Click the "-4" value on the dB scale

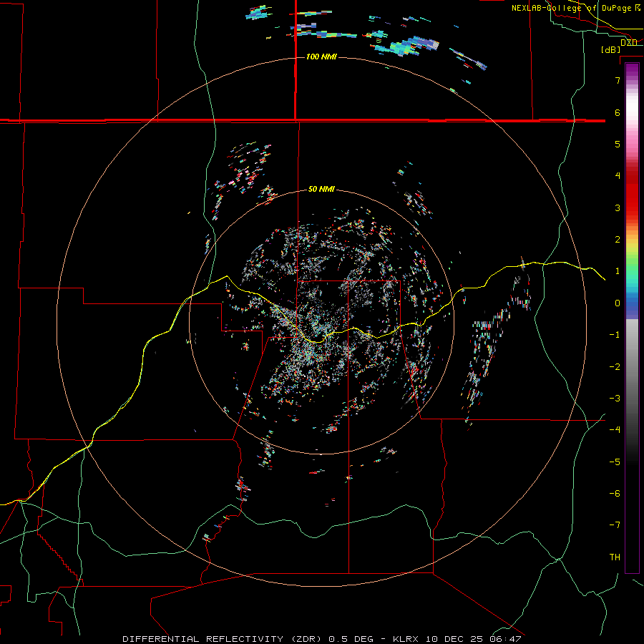(615, 430)
